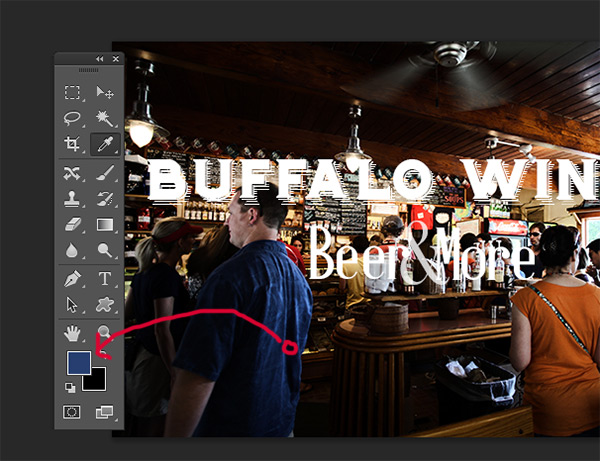Viewport: 600px width, 461px height.
Task: Open the black background color swatch
Action: [x=96, y=380]
